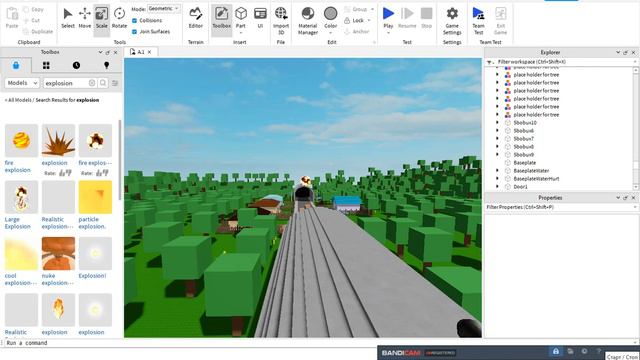Open Toolbox search filter options
Image resolution: width=640 pixels, height=360 pixels.
(115, 83)
